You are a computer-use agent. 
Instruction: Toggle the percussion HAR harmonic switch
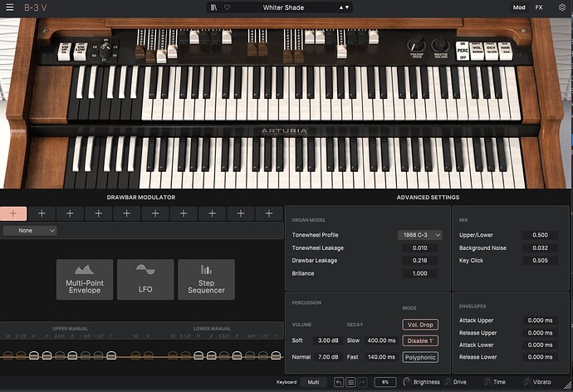pos(506,51)
